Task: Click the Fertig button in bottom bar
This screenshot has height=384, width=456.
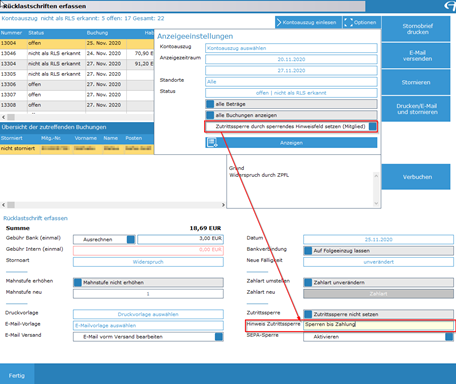Action: click(x=17, y=375)
